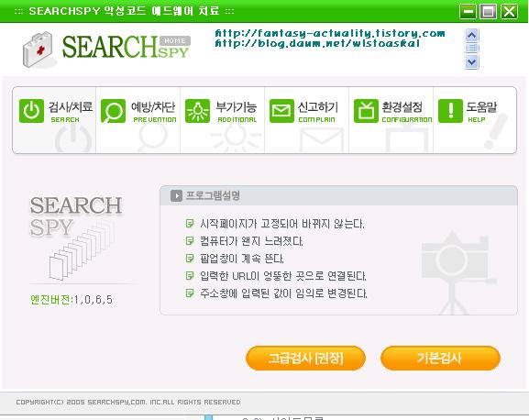This screenshot has height=420, width=529.
Task: Open the 예방/차단 PREVENTION tab
Action: [138, 120]
